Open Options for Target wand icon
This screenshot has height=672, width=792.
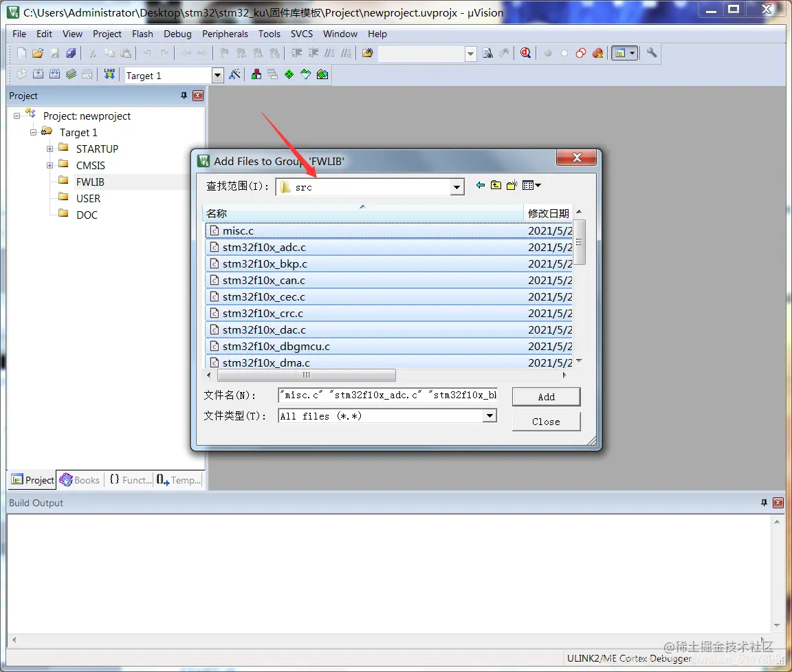pyautogui.click(x=235, y=75)
